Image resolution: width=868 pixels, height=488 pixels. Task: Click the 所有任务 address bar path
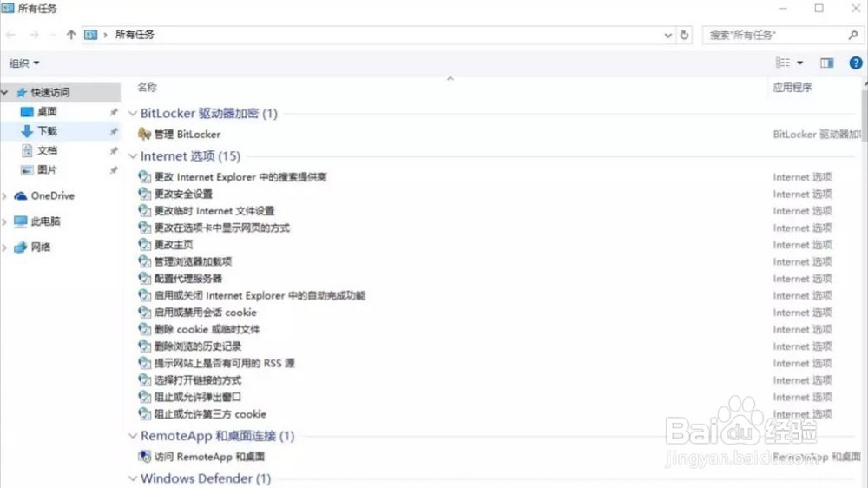point(135,35)
